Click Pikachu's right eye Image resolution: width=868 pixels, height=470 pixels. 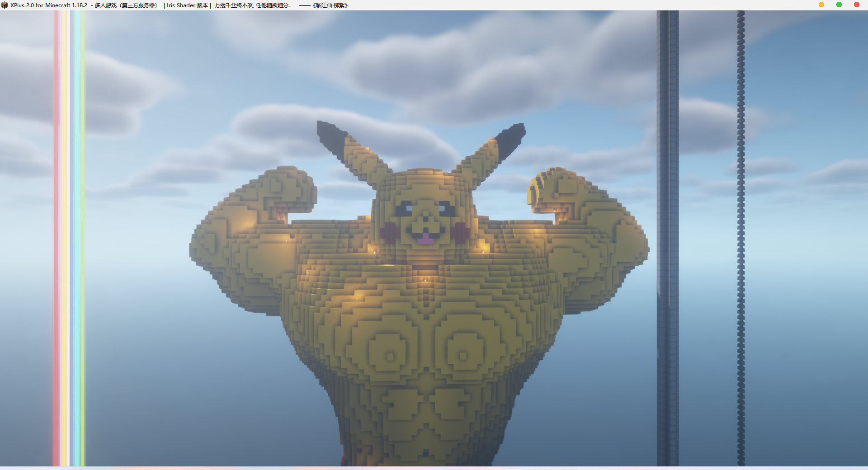tap(446, 209)
